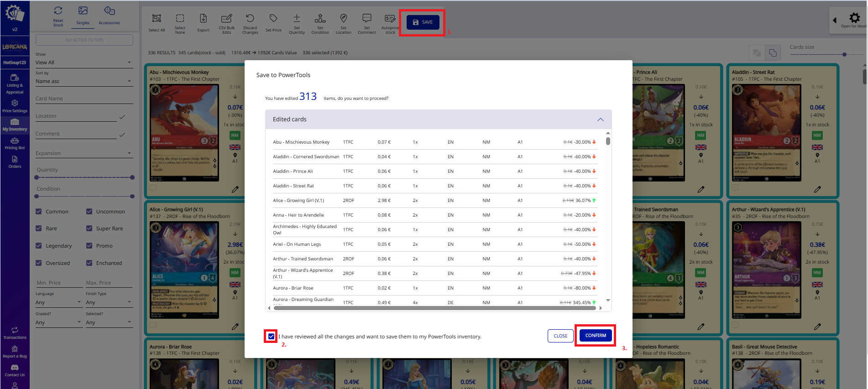This screenshot has width=868, height=389.
Task: Click the Select All toolbar icon
Action: [x=157, y=18]
